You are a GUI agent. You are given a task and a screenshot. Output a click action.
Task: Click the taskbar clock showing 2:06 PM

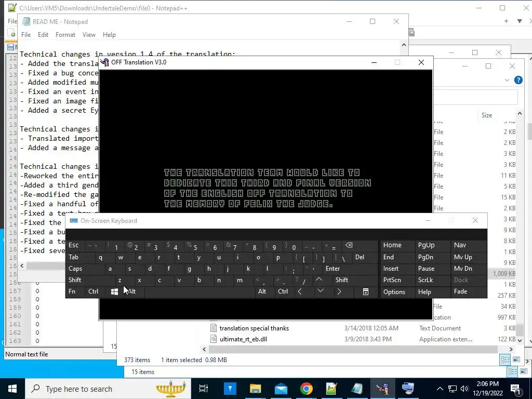coord(487,389)
